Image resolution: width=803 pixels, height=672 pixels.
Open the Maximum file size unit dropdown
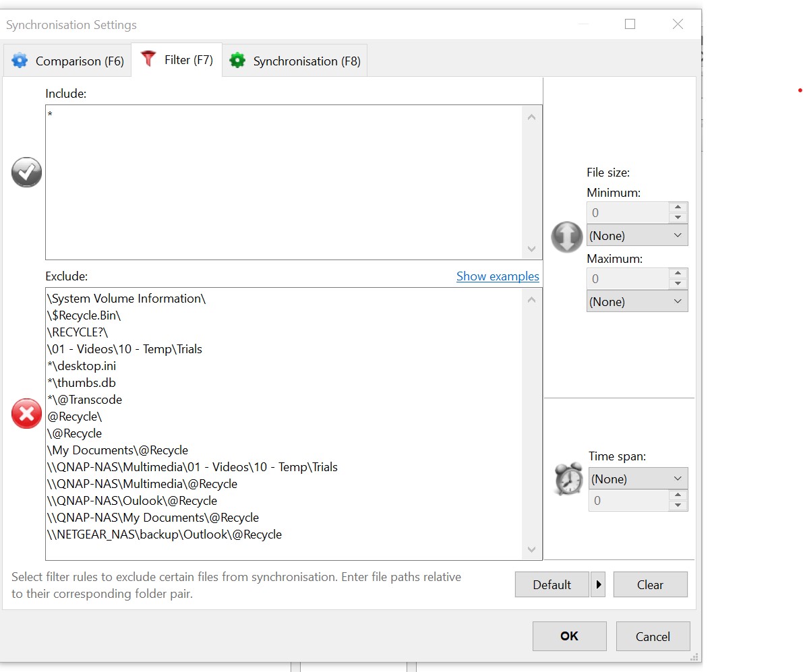[x=637, y=301]
